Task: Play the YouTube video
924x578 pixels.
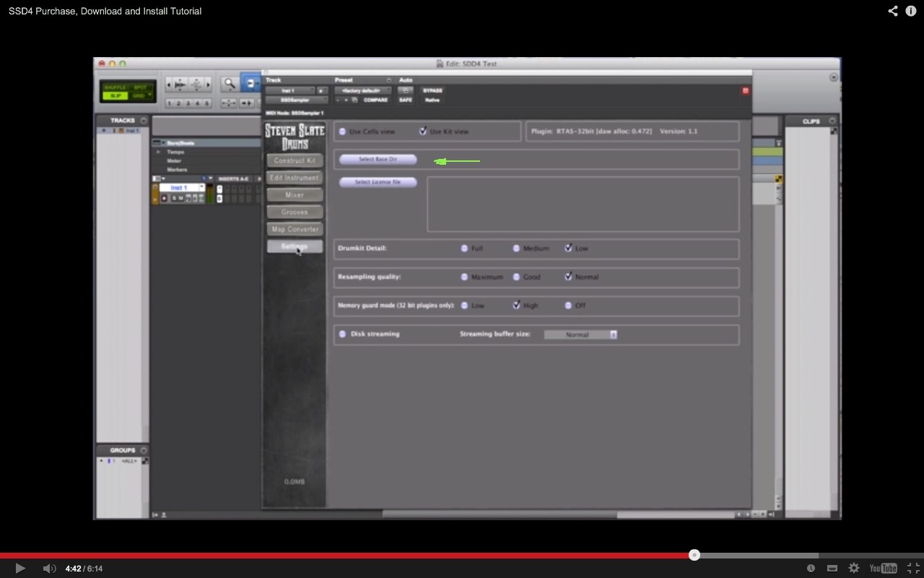Action: (20, 569)
